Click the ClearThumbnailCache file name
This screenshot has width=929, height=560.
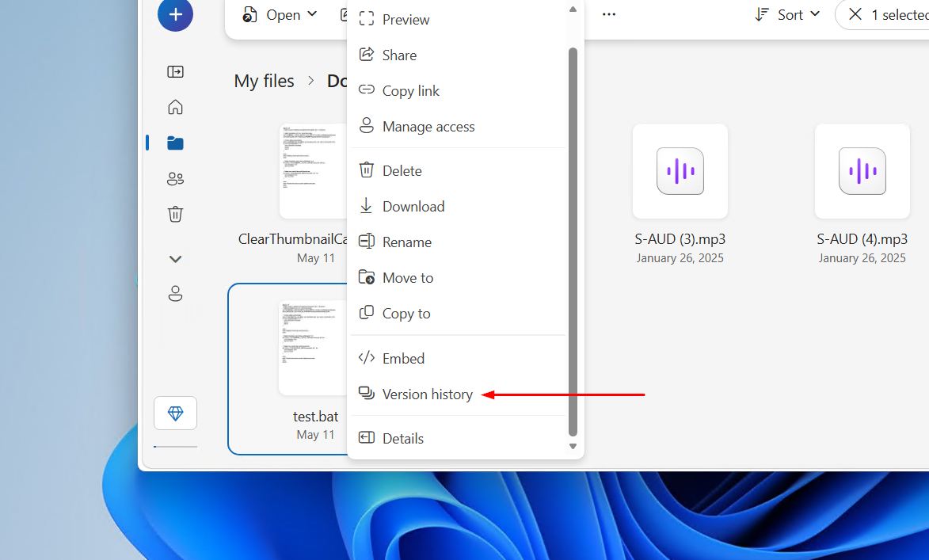tap(293, 239)
